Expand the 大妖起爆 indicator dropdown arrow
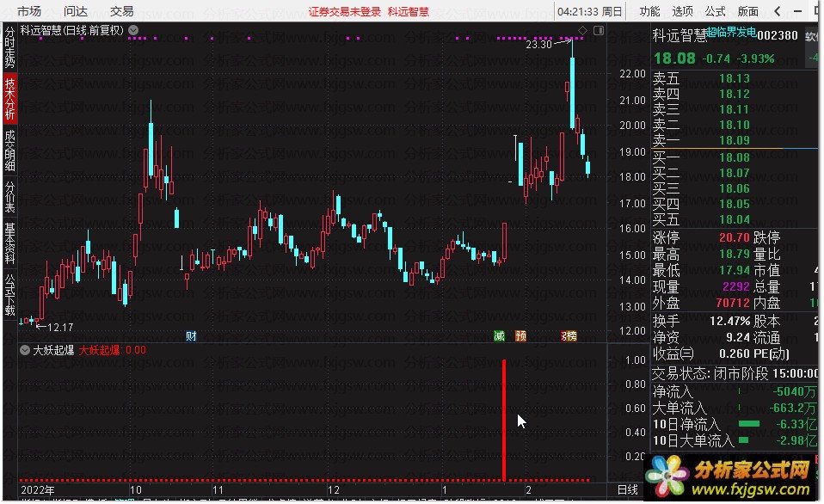Viewport: 824px width, 504px height. coord(25,350)
